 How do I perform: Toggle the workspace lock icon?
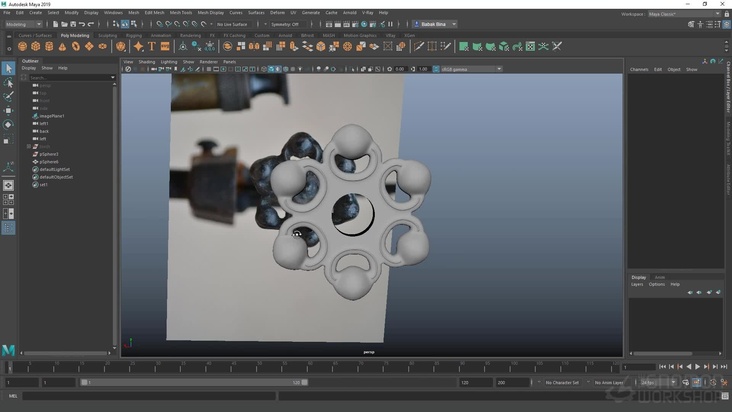(727, 14)
